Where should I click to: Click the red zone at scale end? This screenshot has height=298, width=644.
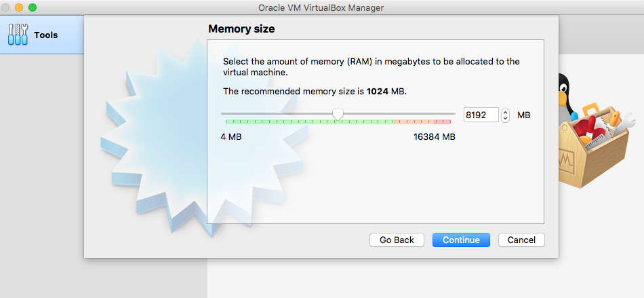point(443,121)
